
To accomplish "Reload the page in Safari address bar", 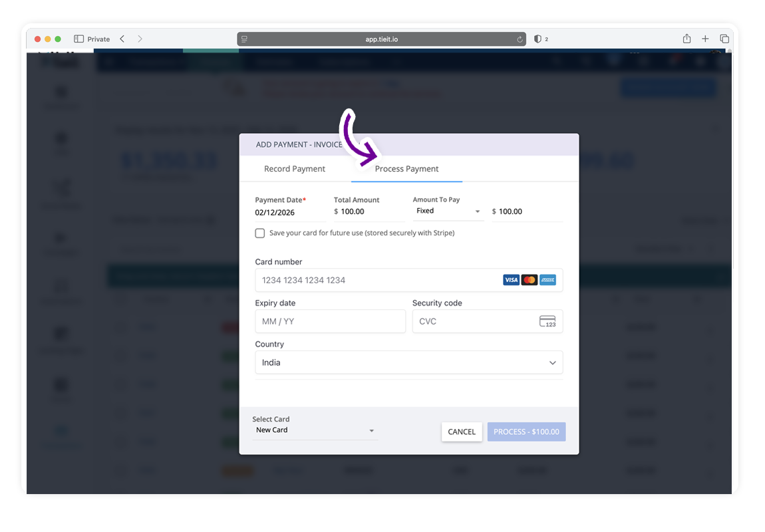I will coord(520,39).
